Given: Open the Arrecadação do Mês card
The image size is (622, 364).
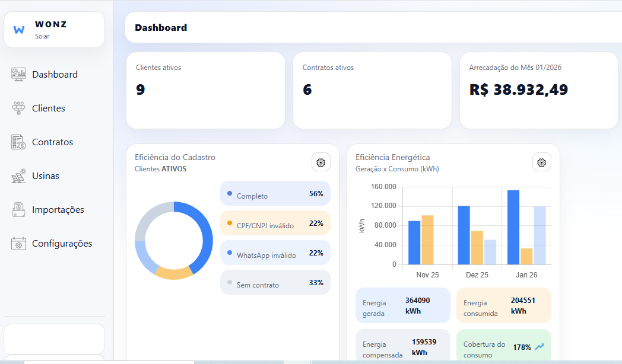Looking at the screenshot, I should point(538,90).
